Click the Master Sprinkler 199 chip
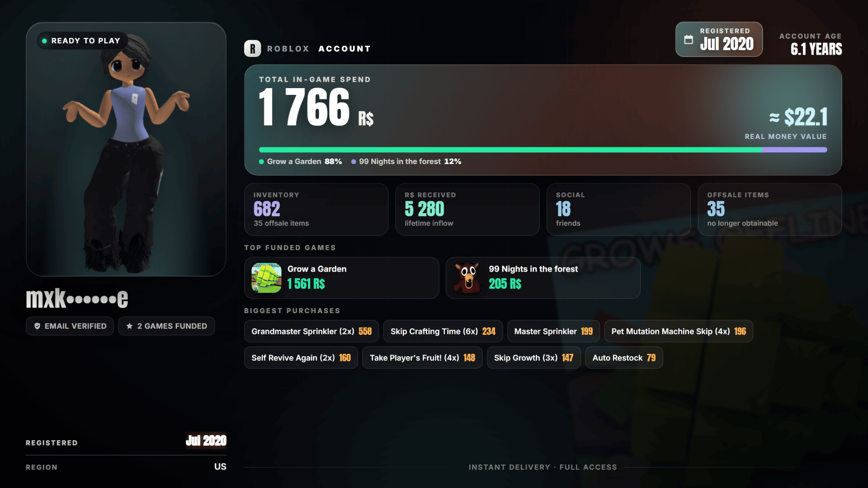This screenshot has width=868, height=488. [553, 331]
